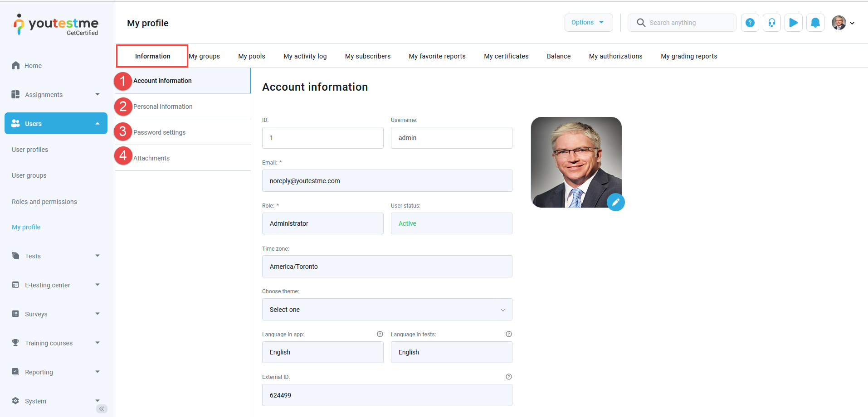Click the E-testing center icon
868x417 pixels.
point(15,285)
